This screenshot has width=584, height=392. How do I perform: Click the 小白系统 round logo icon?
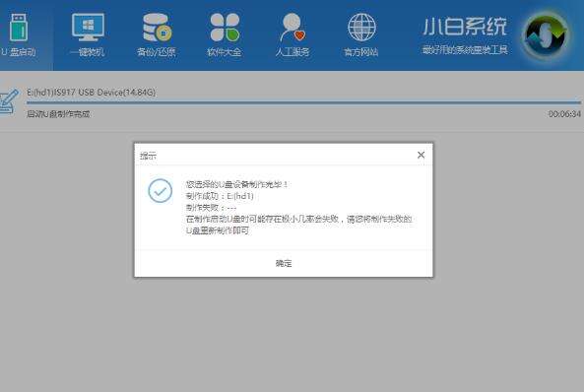546,35
